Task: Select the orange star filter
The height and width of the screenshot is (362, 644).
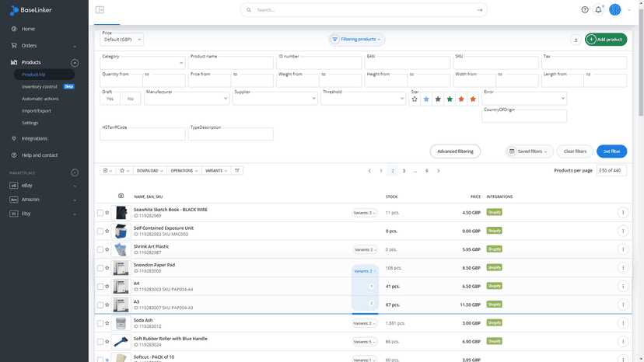Action: click(x=461, y=99)
